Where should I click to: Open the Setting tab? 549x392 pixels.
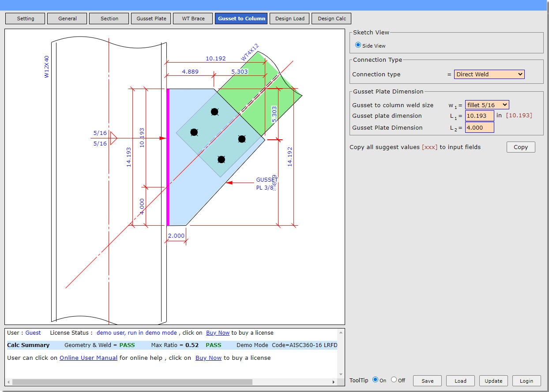[x=26, y=19]
